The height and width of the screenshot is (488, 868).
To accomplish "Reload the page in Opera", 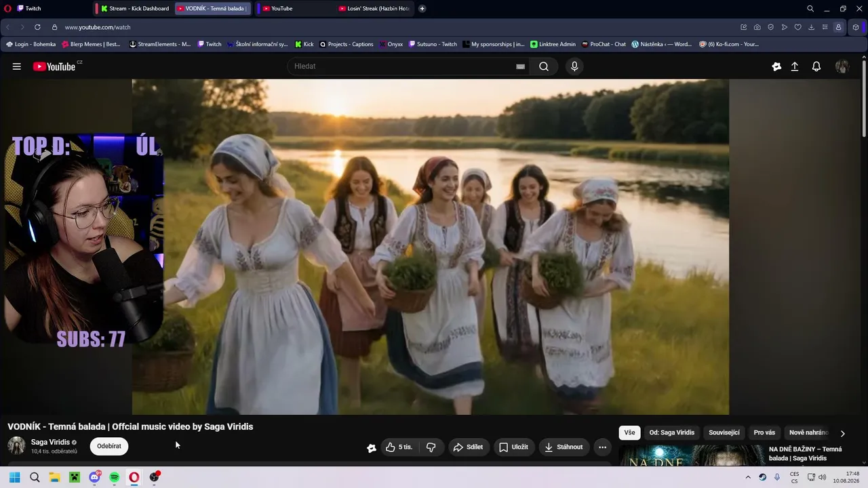I will pyautogui.click(x=37, y=27).
